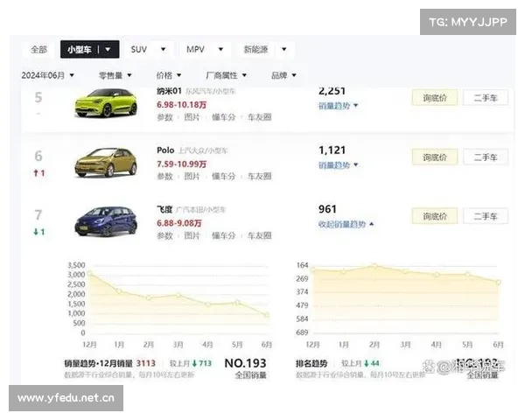Click the 12月 data point on sales chart

coord(89,274)
